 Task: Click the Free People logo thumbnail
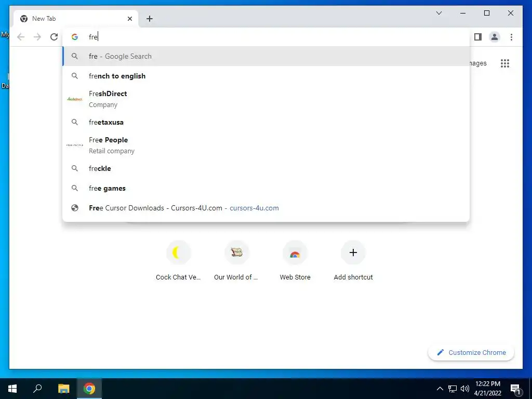click(75, 145)
